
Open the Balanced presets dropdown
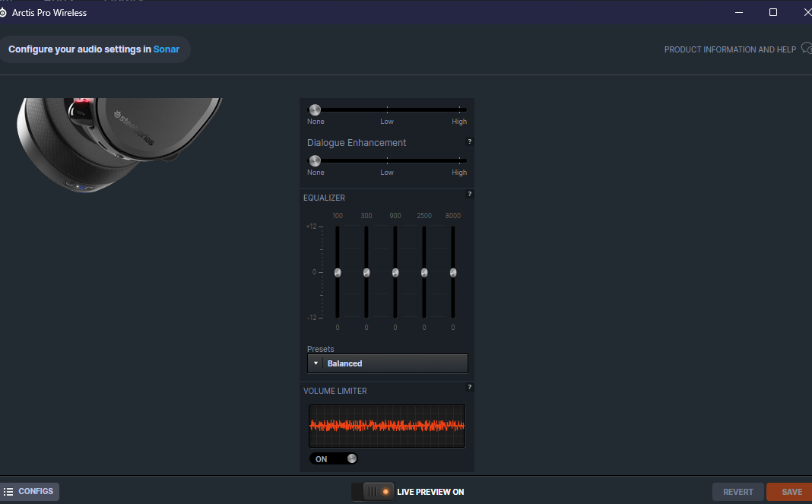click(387, 363)
